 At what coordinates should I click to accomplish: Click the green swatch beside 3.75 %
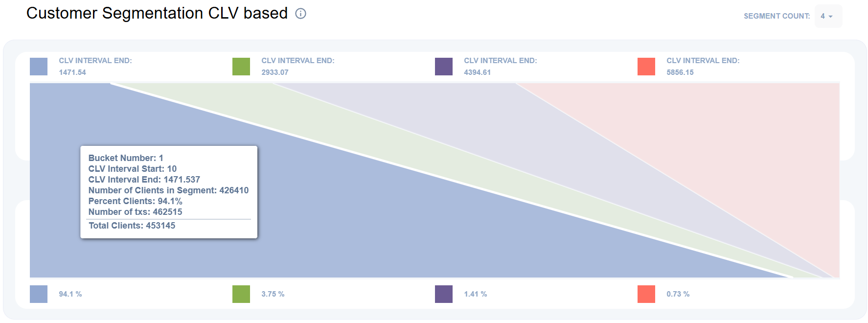point(241,294)
